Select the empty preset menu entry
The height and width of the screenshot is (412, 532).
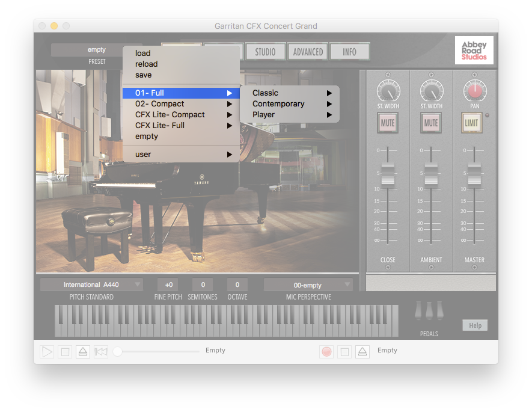coord(181,137)
